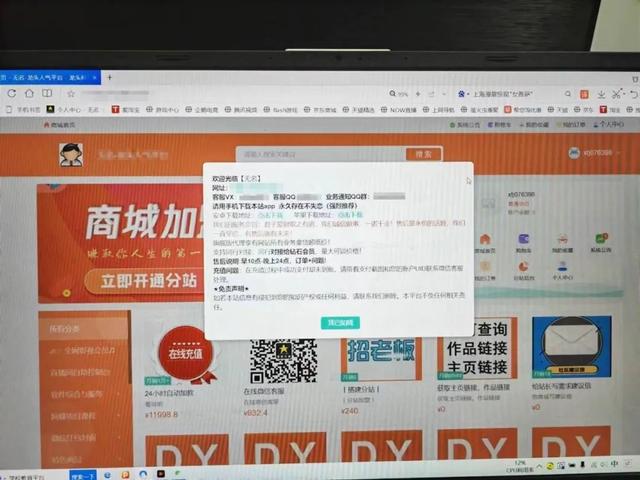Click 我已知晓 button in the popup

tap(340, 323)
